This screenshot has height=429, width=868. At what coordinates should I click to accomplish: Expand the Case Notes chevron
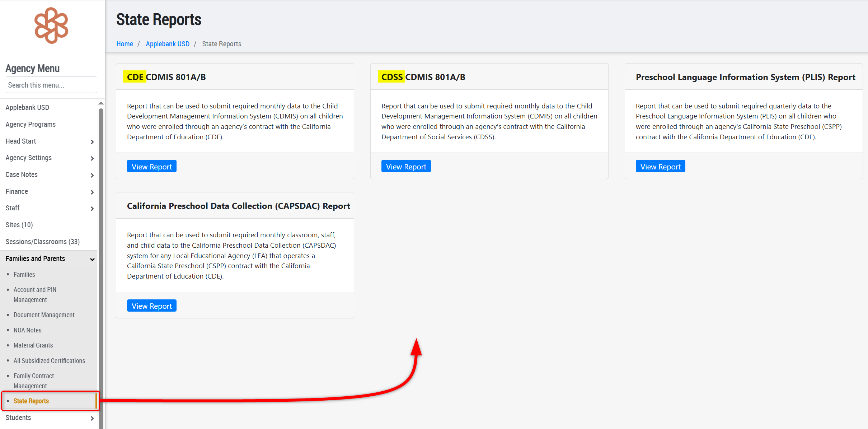point(92,175)
